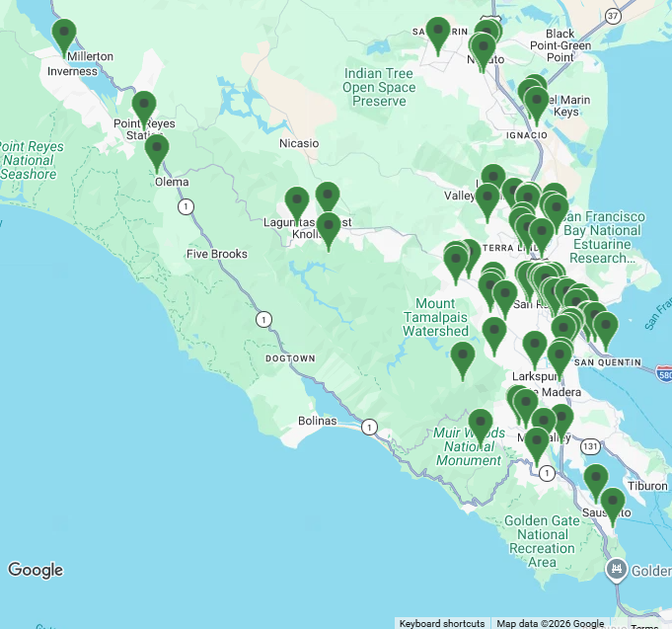Select the Highway 1 shield above Dogtown
The image size is (672, 629).
263,319
